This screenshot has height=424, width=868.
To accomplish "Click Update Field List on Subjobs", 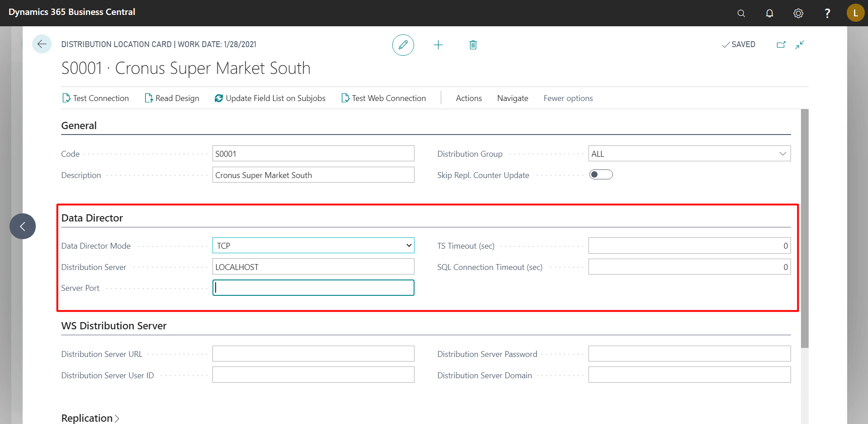I will [270, 98].
